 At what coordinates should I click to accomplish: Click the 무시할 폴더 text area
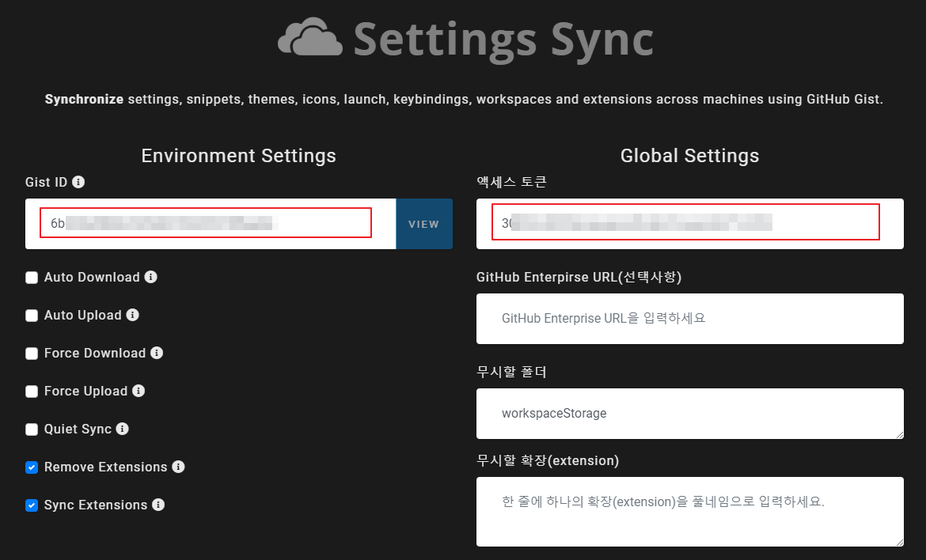[690, 414]
